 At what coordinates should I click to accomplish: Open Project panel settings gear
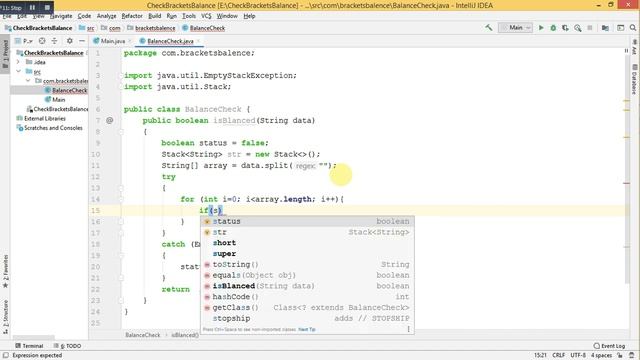tap(70, 41)
